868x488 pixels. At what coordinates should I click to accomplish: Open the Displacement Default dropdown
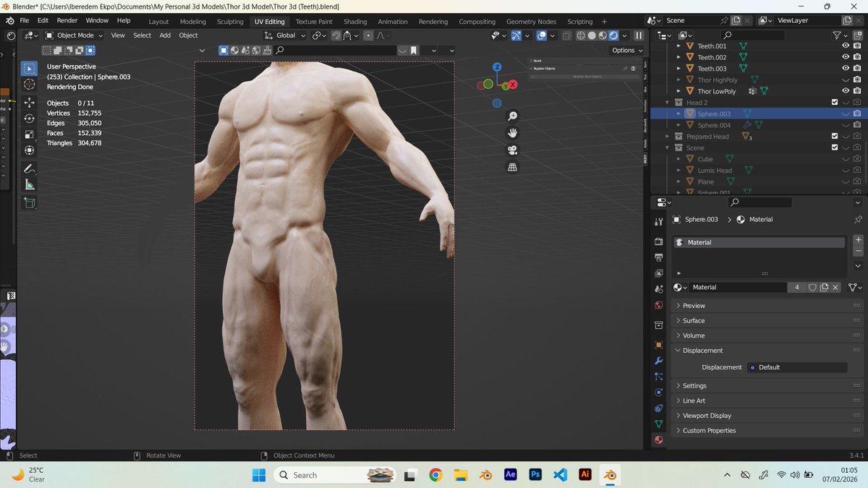(796, 367)
